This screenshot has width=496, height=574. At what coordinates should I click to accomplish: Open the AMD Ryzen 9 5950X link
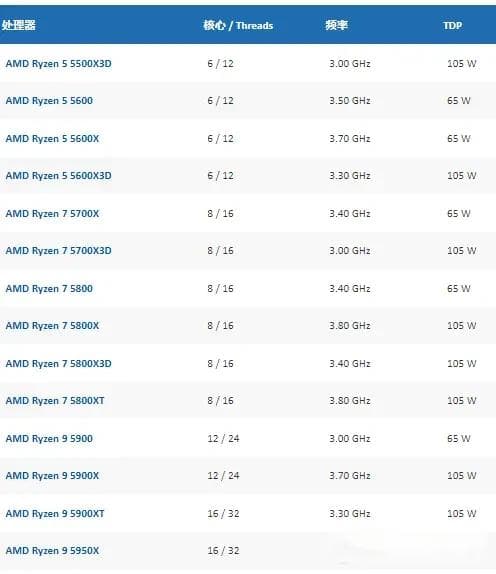[x=52, y=551]
